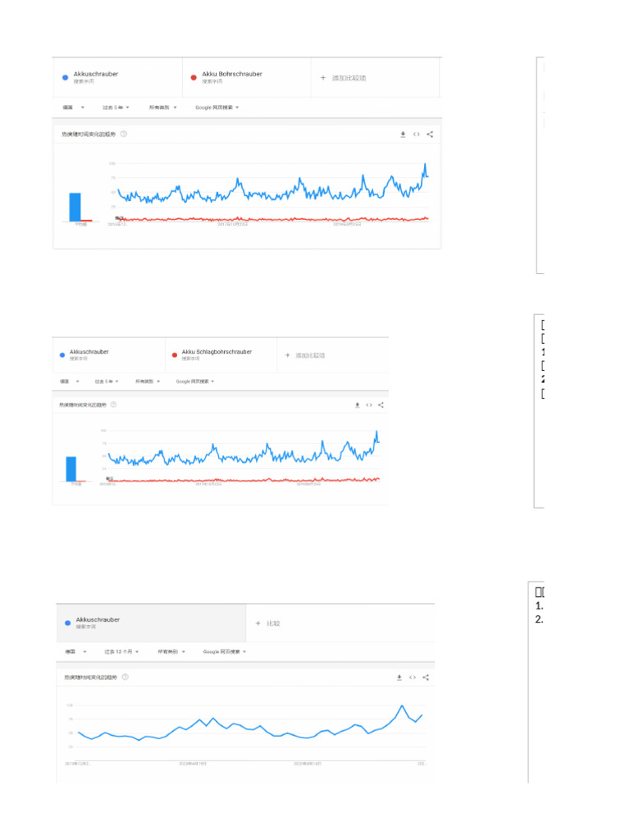Click embed icon on Akku Schlagbohrschrauber chart
The image size is (630, 840).
tap(369, 404)
